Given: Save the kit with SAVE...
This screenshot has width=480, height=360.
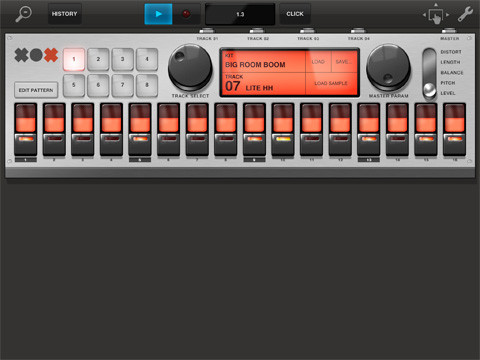Looking at the screenshot, I should point(343,62).
